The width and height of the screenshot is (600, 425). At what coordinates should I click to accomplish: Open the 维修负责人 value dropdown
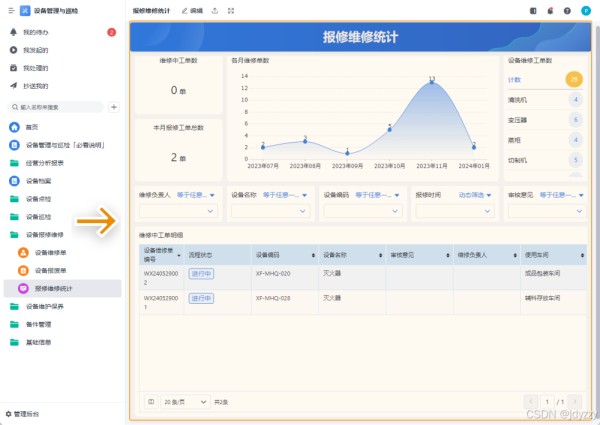[x=178, y=211]
